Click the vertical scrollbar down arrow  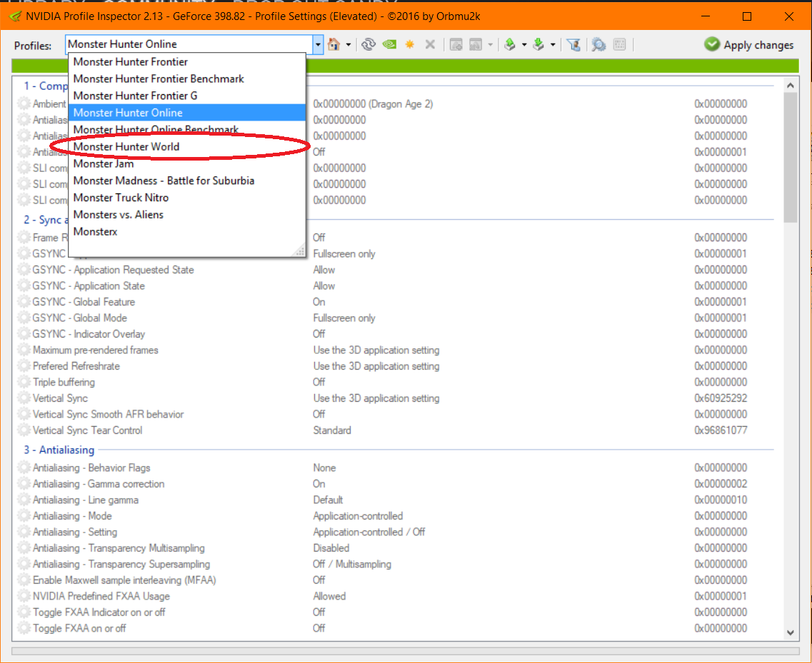(x=791, y=632)
